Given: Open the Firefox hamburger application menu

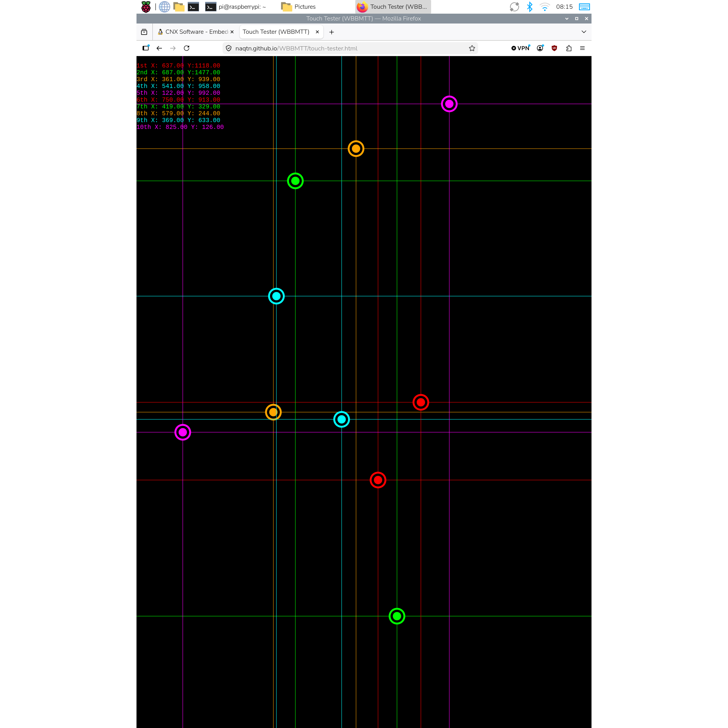Looking at the screenshot, I should [582, 48].
